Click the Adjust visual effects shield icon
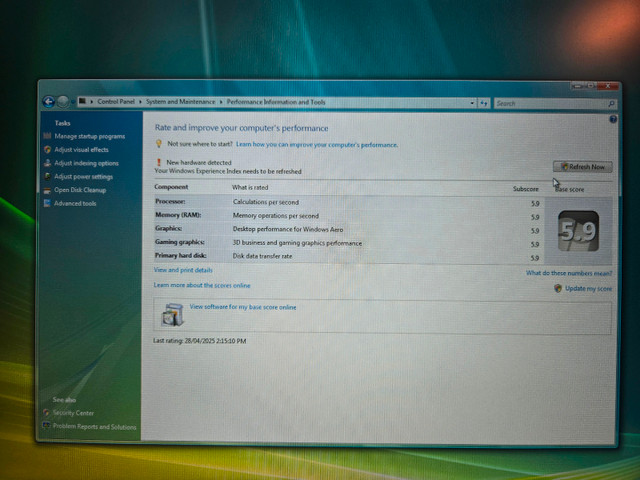Screen dimensions: 640x480 click(x=47, y=149)
